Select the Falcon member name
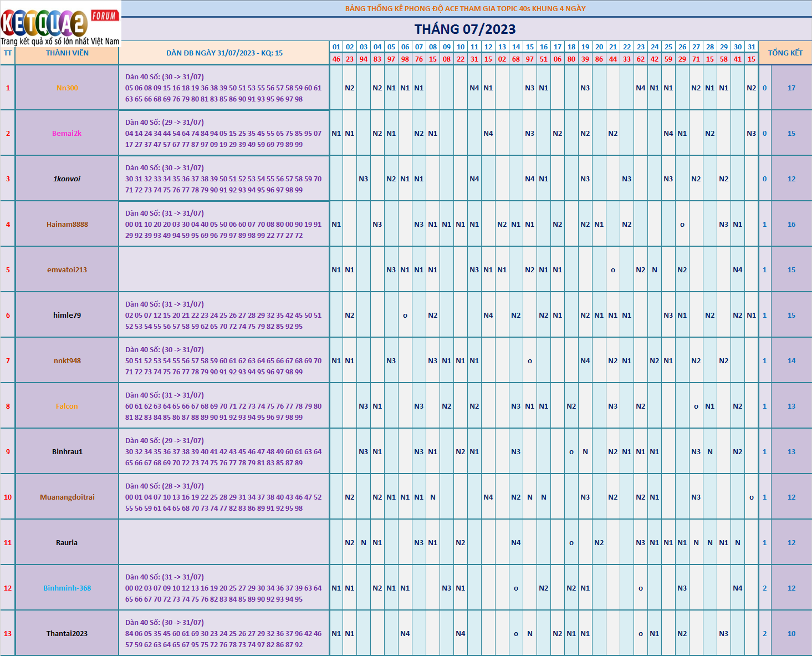The width and height of the screenshot is (812, 656). (x=67, y=406)
